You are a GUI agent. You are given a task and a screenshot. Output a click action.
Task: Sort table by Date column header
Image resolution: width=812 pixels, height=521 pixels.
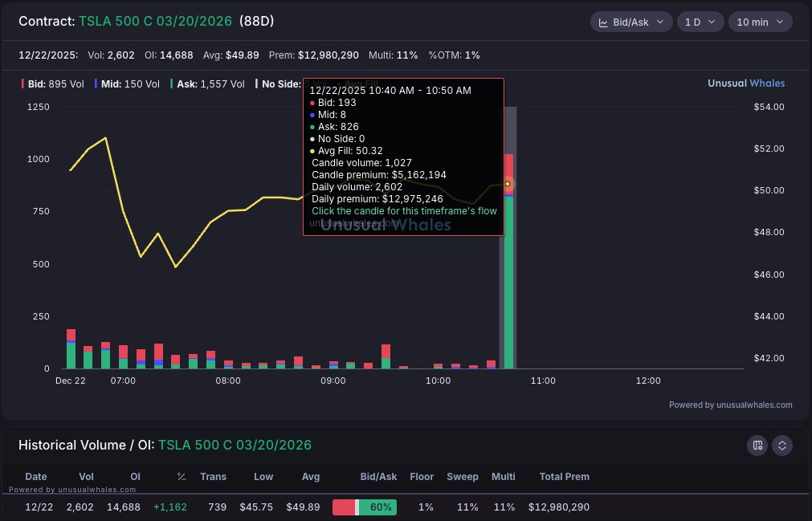pyautogui.click(x=35, y=477)
